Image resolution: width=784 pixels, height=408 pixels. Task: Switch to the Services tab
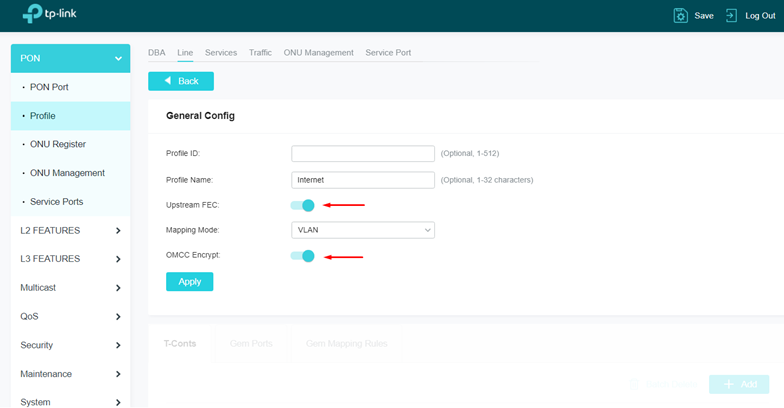pos(221,53)
